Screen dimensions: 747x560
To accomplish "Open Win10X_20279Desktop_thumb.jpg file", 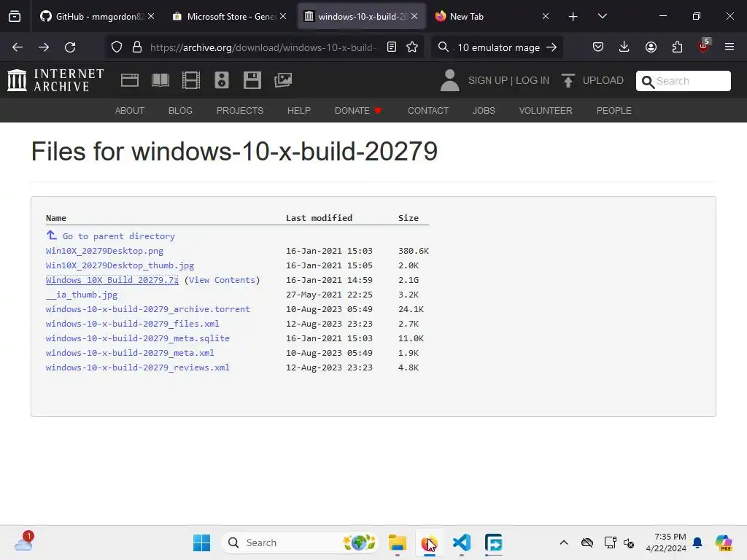I will [x=120, y=265].
